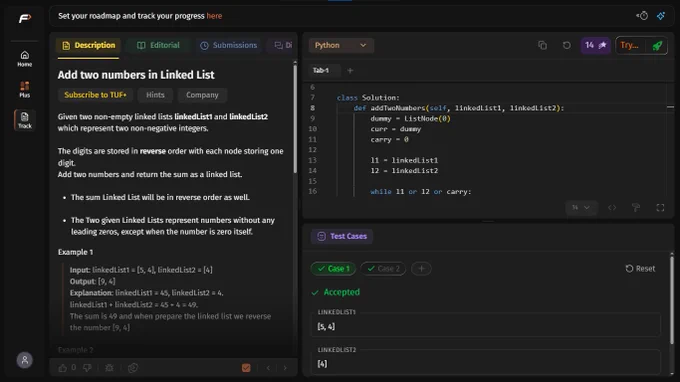Click code line 'while l1 or l2 or carry:'

pyautogui.click(x=421, y=191)
